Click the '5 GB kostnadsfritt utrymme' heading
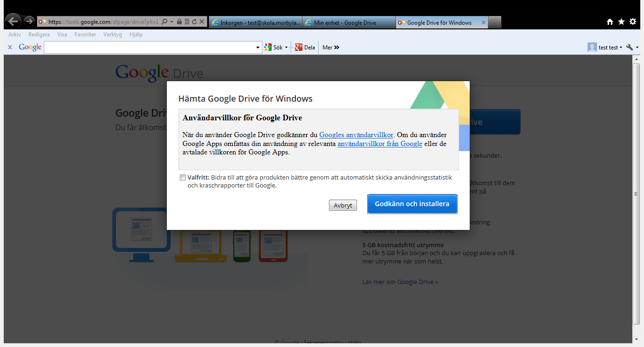The image size is (644, 347). pyautogui.click(x=403, y=245)
